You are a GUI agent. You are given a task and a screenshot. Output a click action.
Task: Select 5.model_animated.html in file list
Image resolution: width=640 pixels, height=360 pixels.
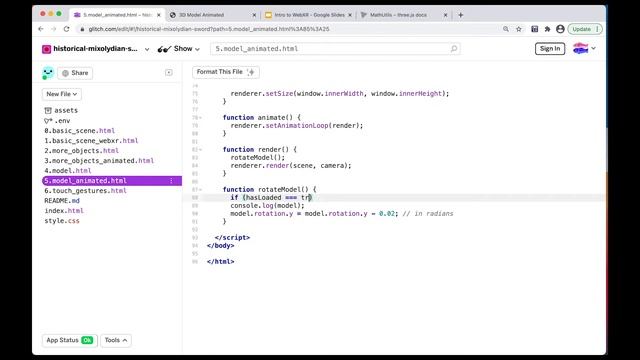point(112,181)
